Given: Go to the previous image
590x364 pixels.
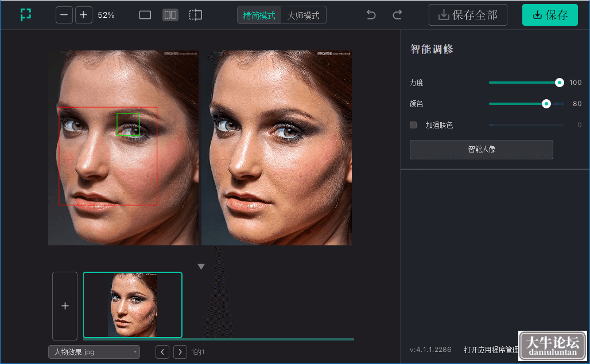Looking at the screenshot, I should (162, 352).
